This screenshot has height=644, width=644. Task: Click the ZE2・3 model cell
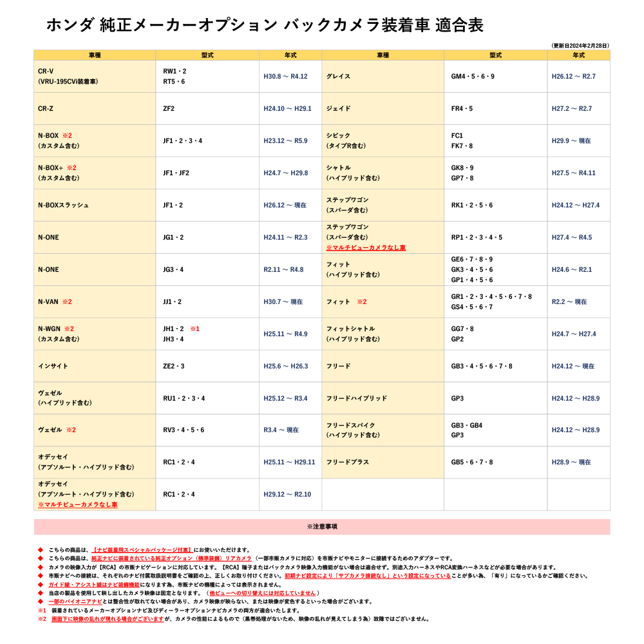point(207,366)
